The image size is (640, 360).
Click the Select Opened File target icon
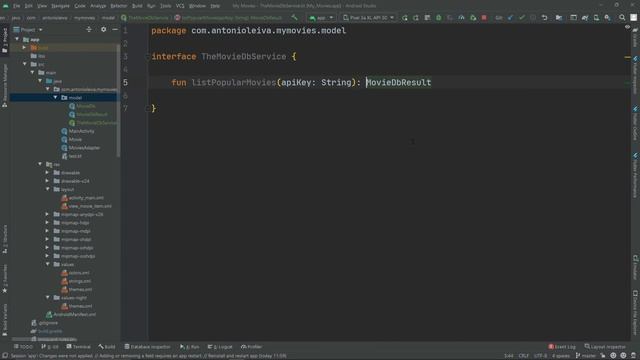pyautogui.click(x=89, y=29)
